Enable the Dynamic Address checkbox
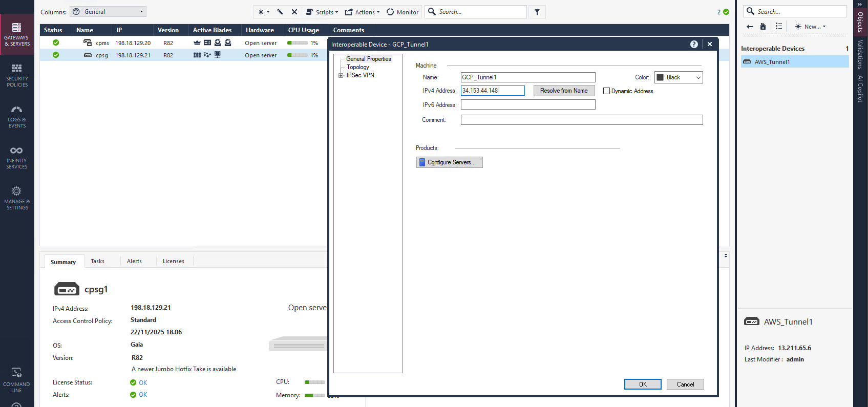Screen dimensions: 868x407 click(607, 91)
